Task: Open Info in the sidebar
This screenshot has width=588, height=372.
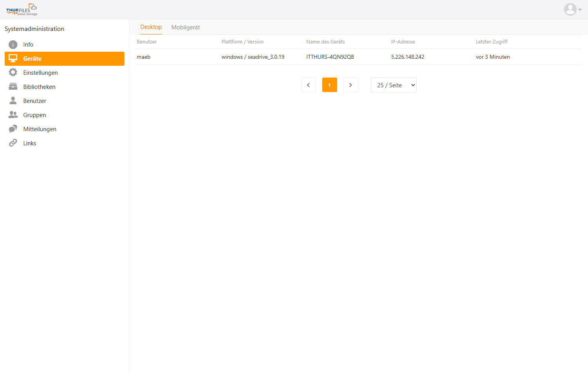Action: coord(64,45)
